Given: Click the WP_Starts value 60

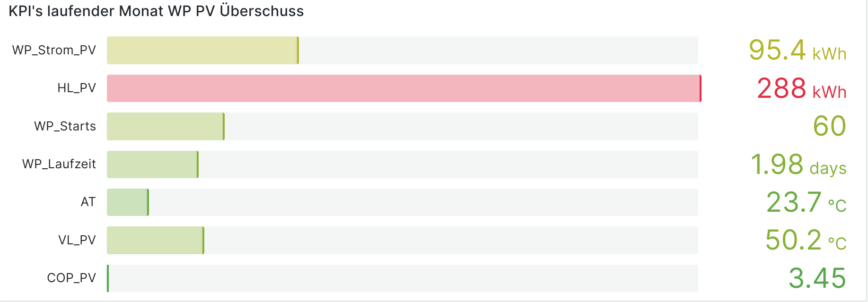Looking at the screenshot, I should tap(829, 126).
